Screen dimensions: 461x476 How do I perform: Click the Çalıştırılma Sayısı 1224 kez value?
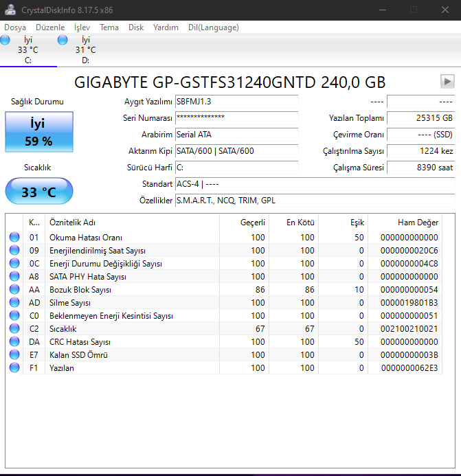click(x=421, y=151)
